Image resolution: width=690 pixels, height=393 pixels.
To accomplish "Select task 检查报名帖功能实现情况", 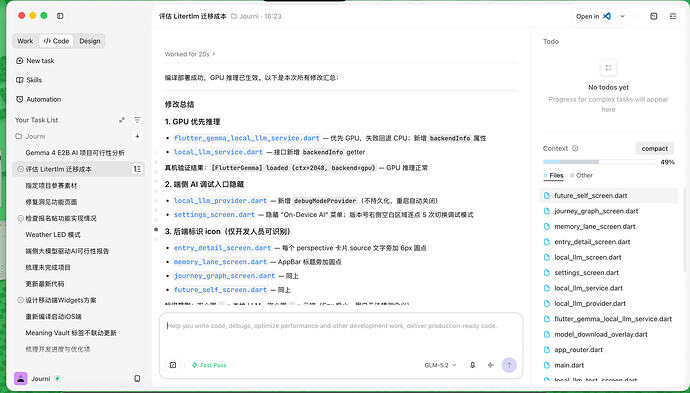I will coord(60,218).
